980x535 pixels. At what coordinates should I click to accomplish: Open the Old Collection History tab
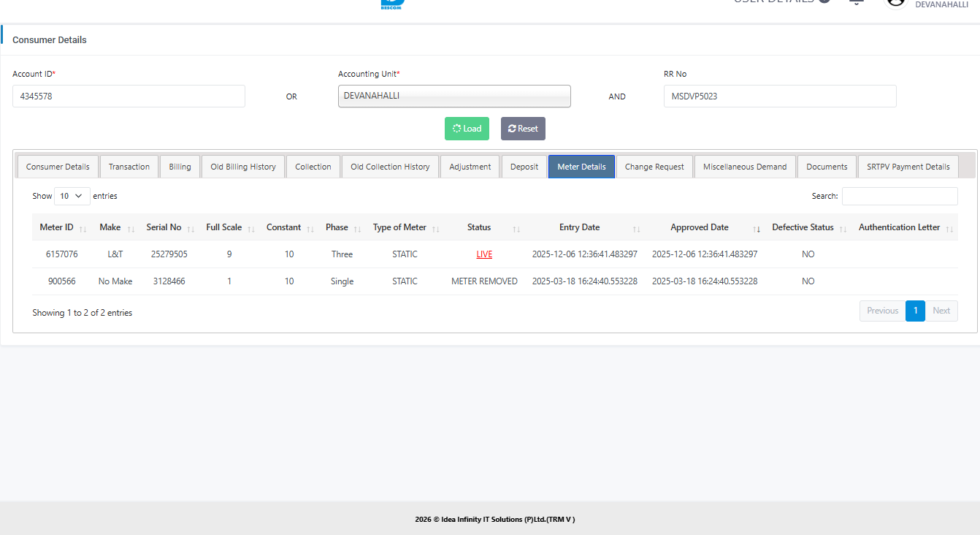390,167
